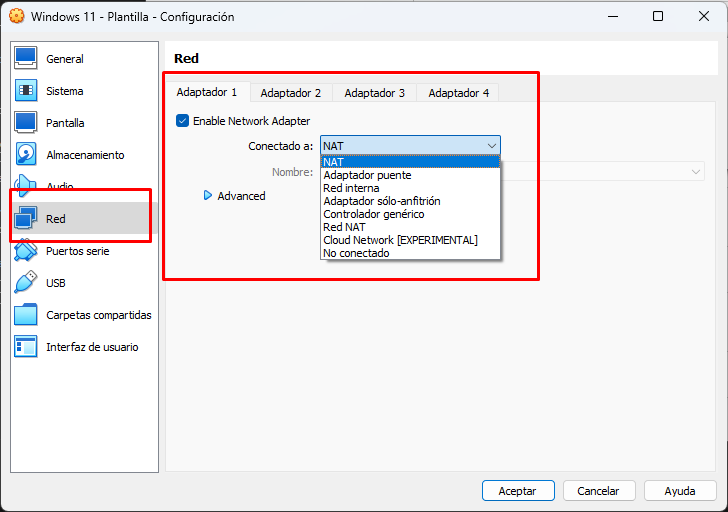Click the Cancelar button
The height and width of the screenshot is (512, 728).
(x=598, y=491)
